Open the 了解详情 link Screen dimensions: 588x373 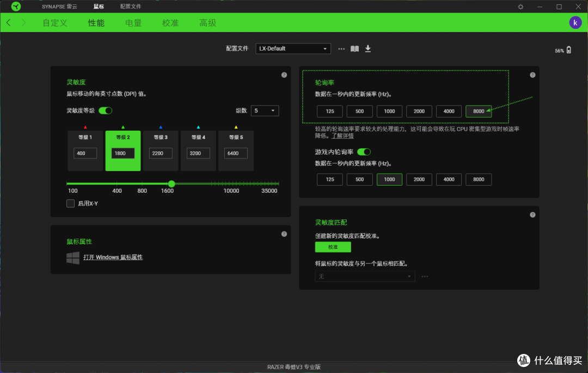(x=342, y=136)
